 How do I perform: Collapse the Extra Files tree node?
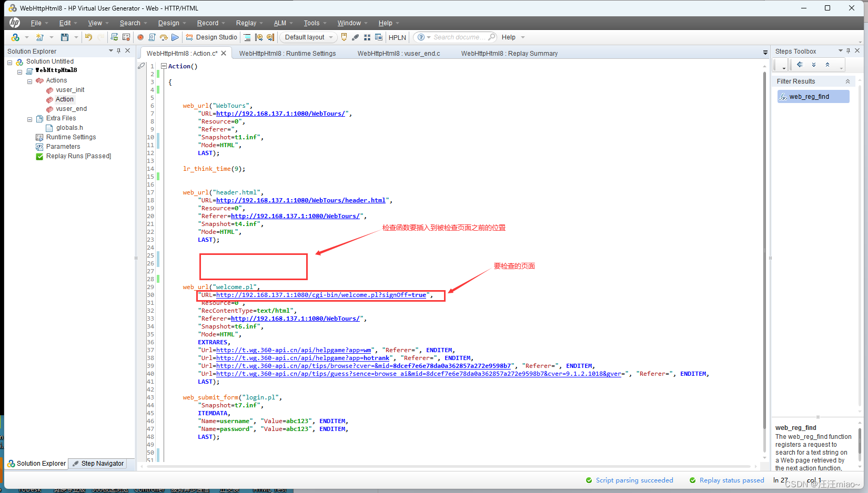point(29,119)
